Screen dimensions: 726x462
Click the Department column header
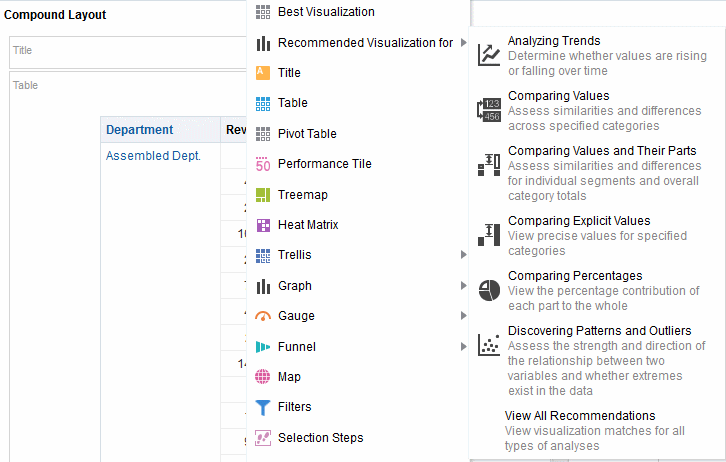point(140,130)
